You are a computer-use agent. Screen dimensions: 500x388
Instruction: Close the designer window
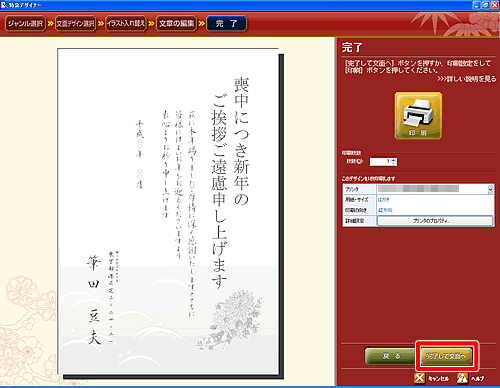pos(495,5)
